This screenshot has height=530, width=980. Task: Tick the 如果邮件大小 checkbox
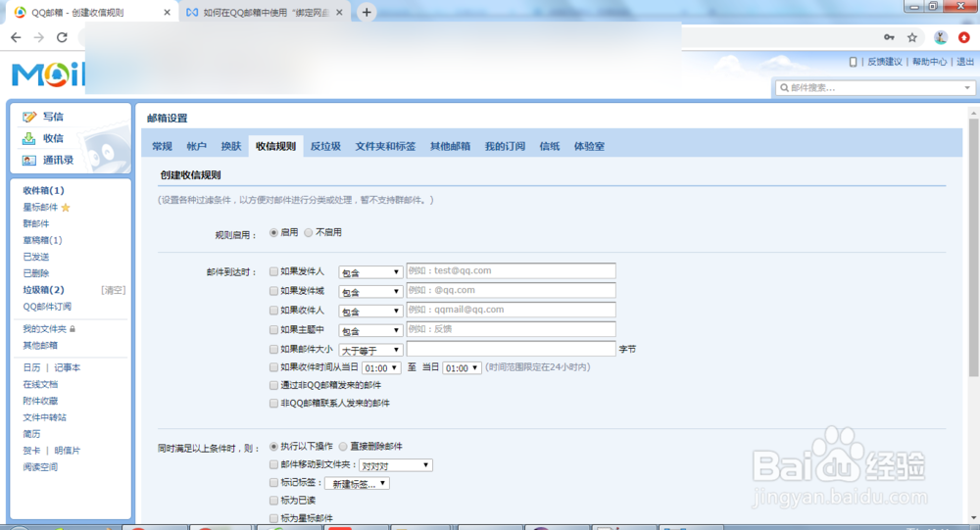pyautogui.click(x=273, y=350)
